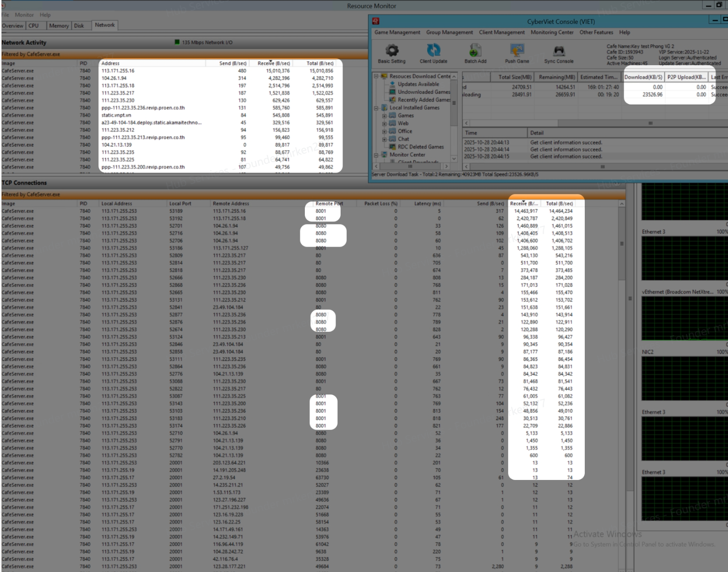Open Basic Setting gear icon
Screen dimensions: 728x572
(x=392, y=51)
